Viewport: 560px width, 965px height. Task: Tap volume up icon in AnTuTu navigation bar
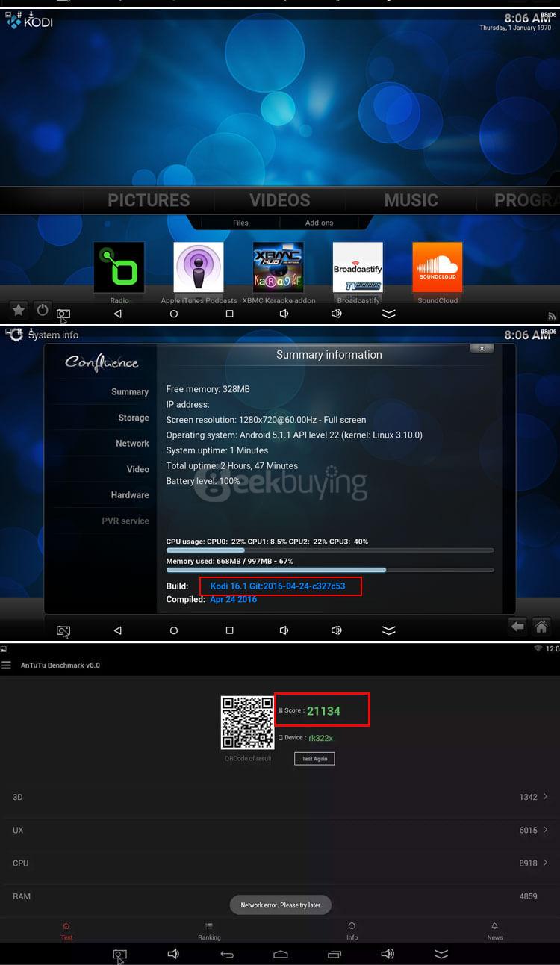pyautogui.click(x=388, y=954)
